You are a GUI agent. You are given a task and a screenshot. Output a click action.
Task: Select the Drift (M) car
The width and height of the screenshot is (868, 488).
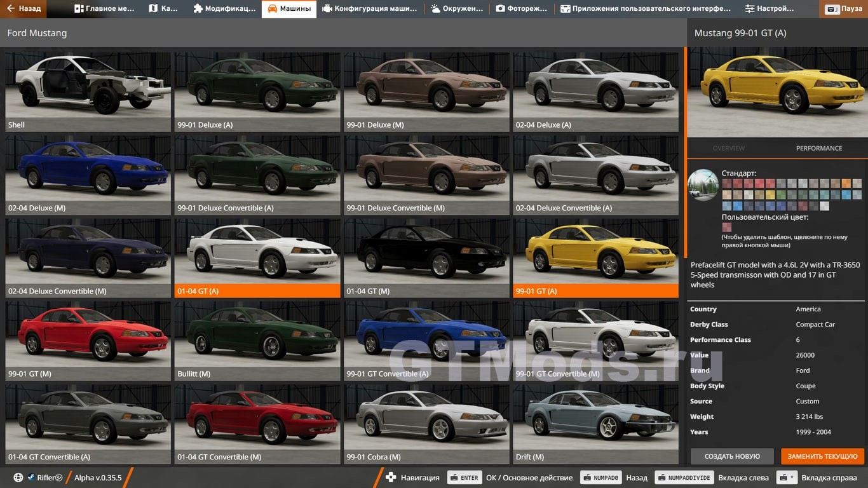click(596, 424)
